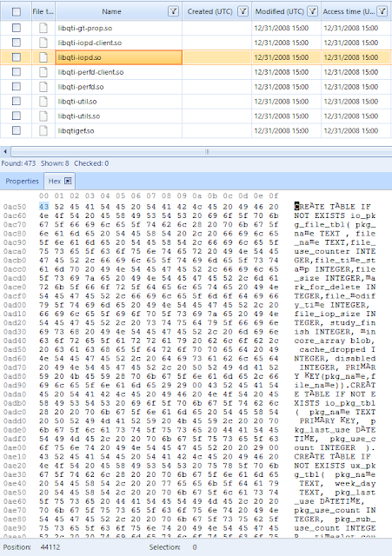This screenshot has width=392, height=556.
Task: Click the horizontal scrollbar left arrow
Action: pos(5,152)
